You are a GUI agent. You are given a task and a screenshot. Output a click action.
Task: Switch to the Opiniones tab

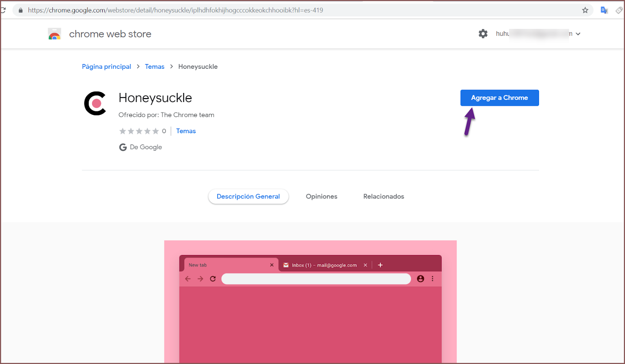(321, 196)
